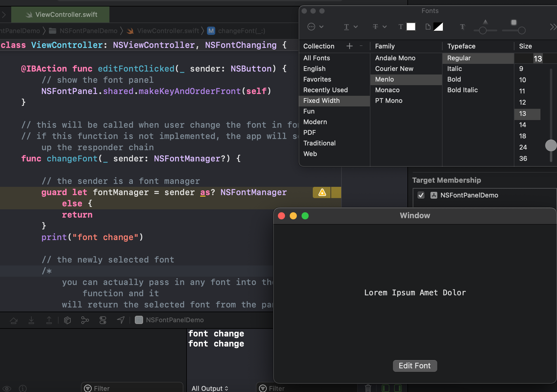Pick font size 36 in Size list
This screenshot has height=392, width=557.
tap(527, 158)
